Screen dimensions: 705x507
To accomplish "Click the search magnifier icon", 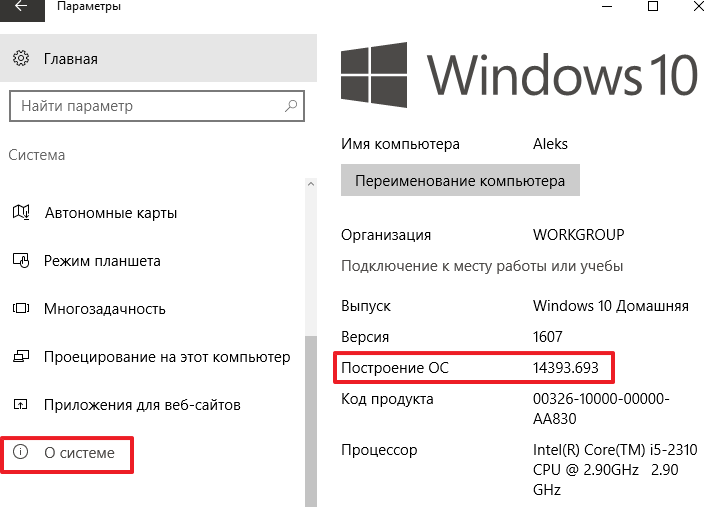I will (x=290, y=105).
